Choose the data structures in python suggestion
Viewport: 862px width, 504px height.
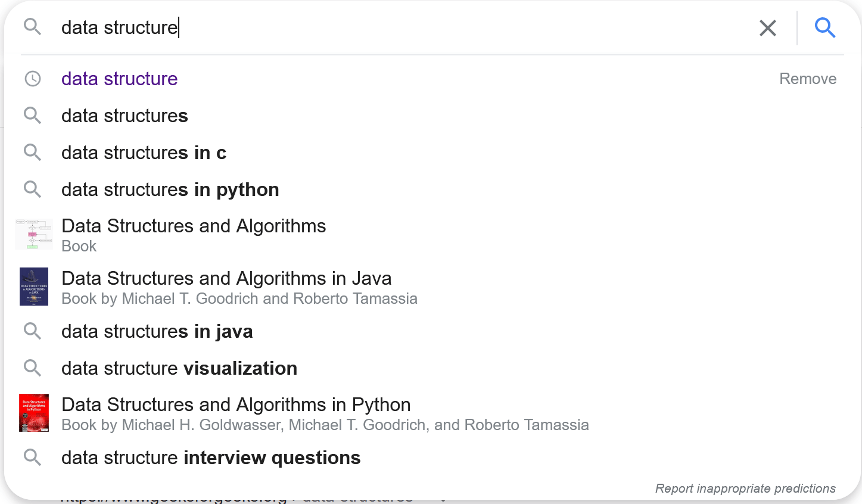(170, 189)
